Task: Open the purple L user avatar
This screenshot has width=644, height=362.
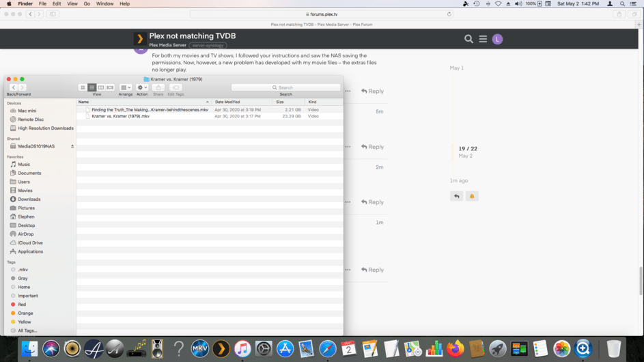Action: (x=497, y=39)
